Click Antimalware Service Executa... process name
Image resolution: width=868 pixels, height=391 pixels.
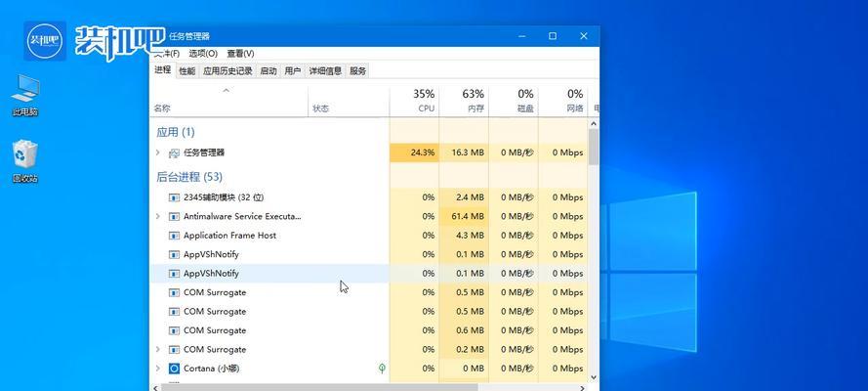coord(242,216)
